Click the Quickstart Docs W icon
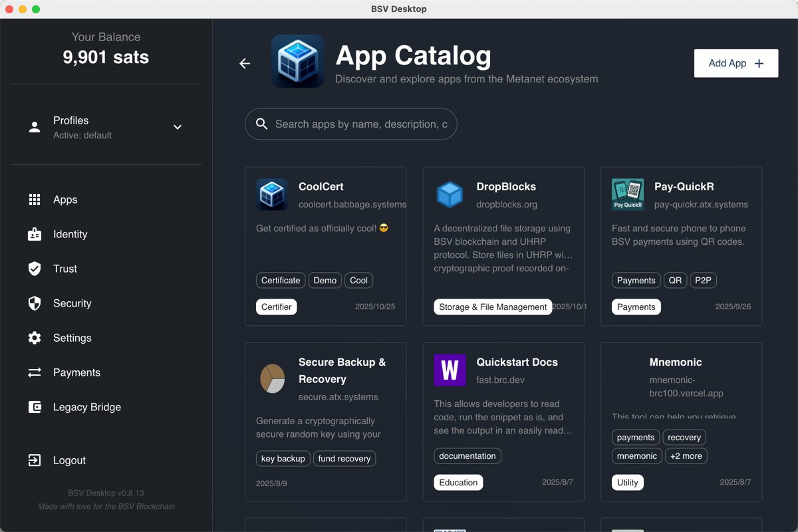The height and width of the screenshot is (532, 798). tap(450, 370)
